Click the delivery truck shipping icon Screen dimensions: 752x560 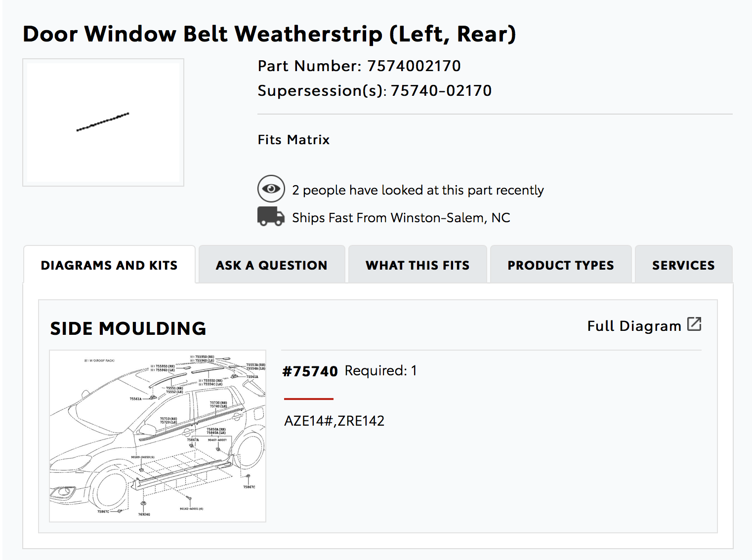[x=271, y=217]
